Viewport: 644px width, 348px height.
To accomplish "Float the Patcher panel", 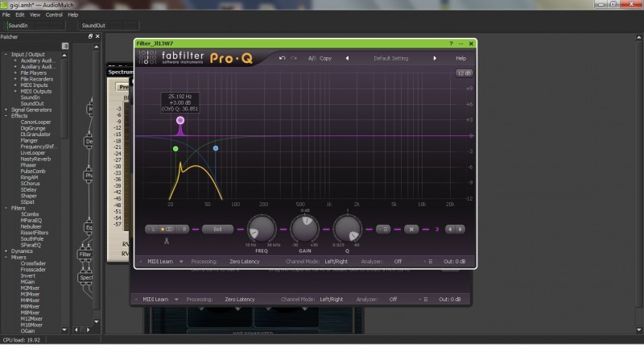I will coord(90,36).
